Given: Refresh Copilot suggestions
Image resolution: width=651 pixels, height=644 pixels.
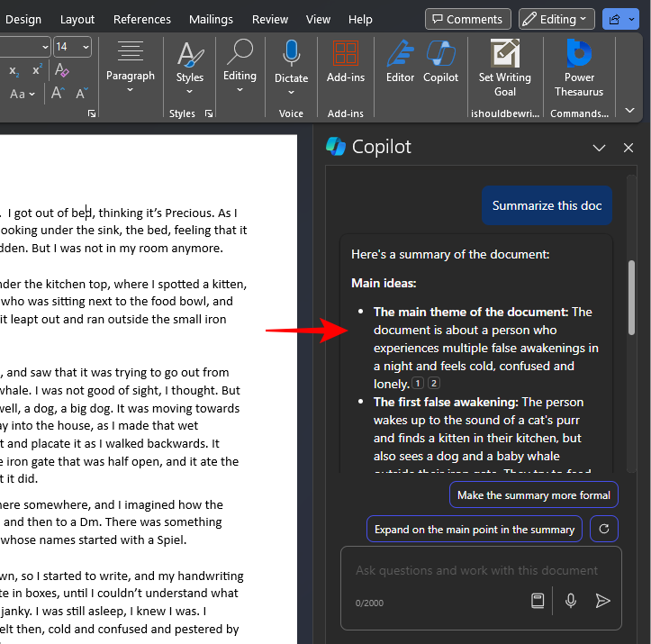Looking at the screenshot, I should (603, 529).
